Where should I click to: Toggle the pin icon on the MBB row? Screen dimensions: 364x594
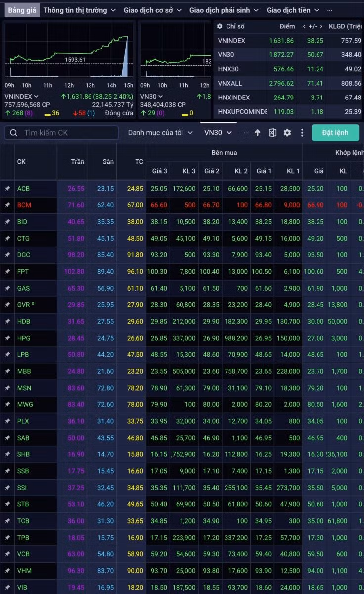(x=7, y=371)
